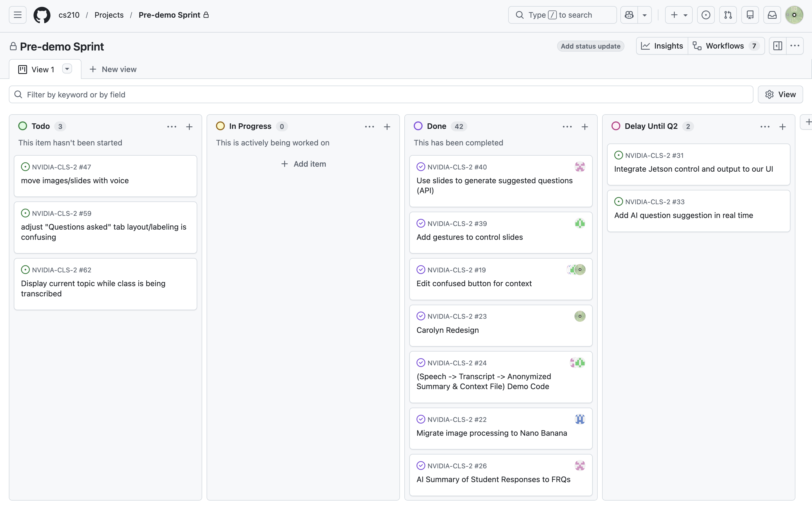Open the create new plus dropdown
This screenshot has height=505, width=812.
point(679,15)
